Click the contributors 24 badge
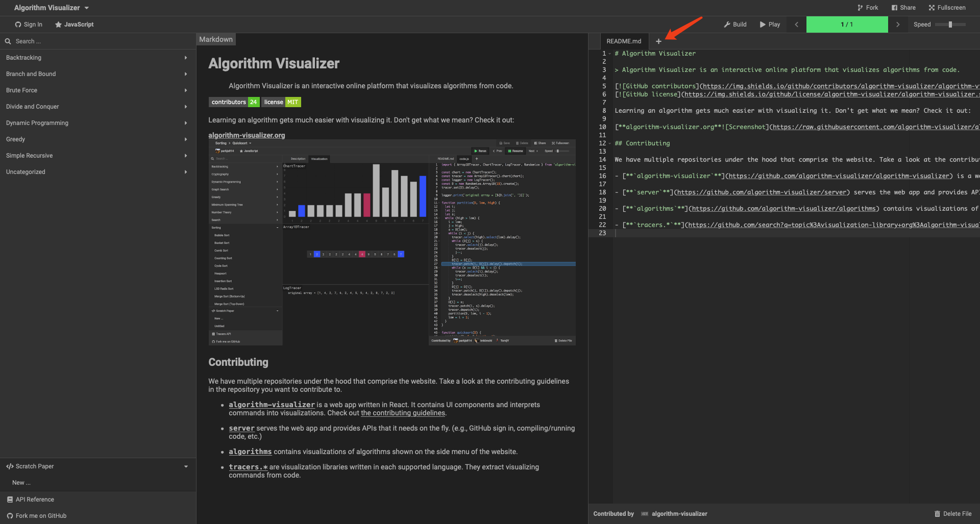The height and width of the screenshot is (524, 980). (x=234, y=102)
